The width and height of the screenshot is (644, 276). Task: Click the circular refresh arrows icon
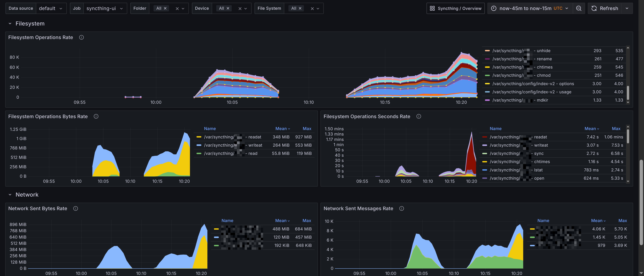[594, 8]
